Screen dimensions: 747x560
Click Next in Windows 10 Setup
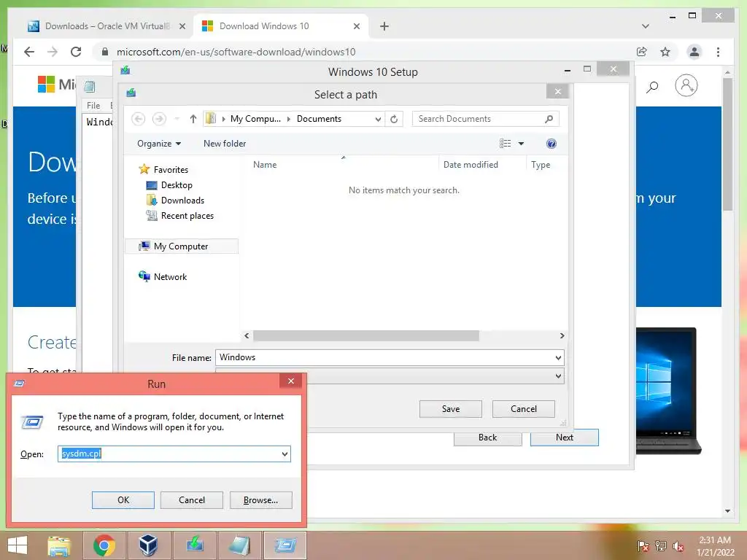pos(565,437)
